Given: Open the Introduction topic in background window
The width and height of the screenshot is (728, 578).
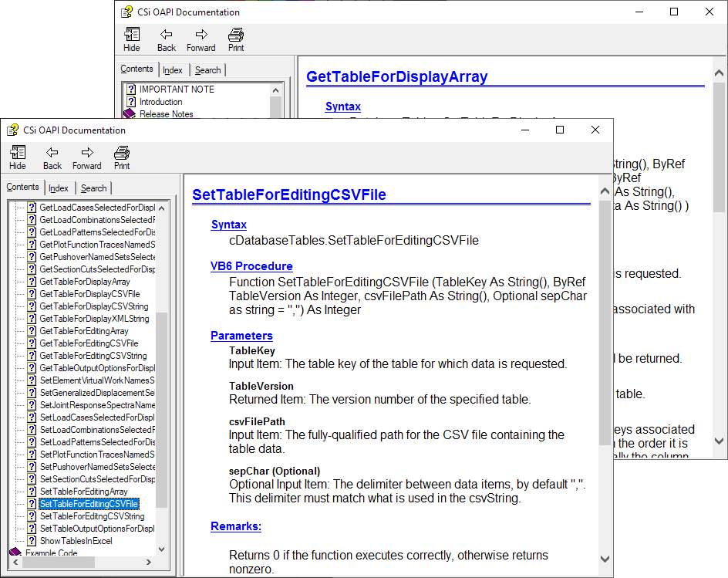Looking at the screenshot, I should [160, 102].
